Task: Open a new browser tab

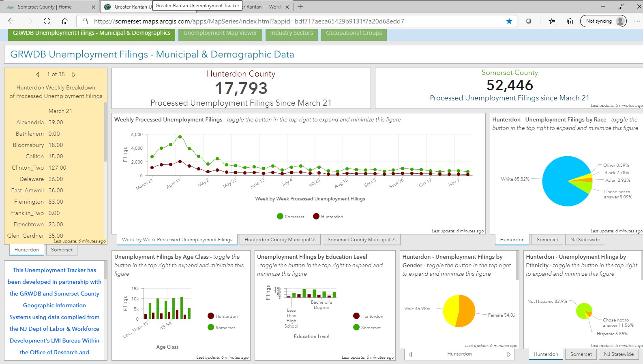Action: [x=300, y=7]
